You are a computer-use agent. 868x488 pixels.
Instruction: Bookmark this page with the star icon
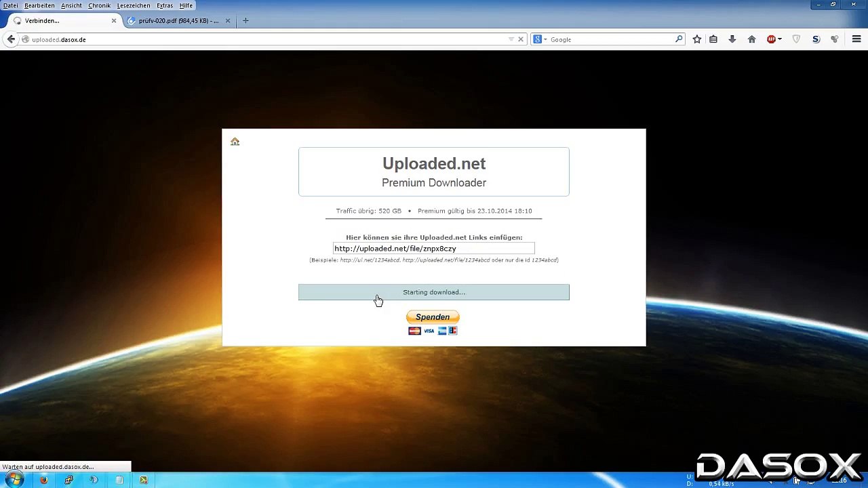[x=696, y=39]
